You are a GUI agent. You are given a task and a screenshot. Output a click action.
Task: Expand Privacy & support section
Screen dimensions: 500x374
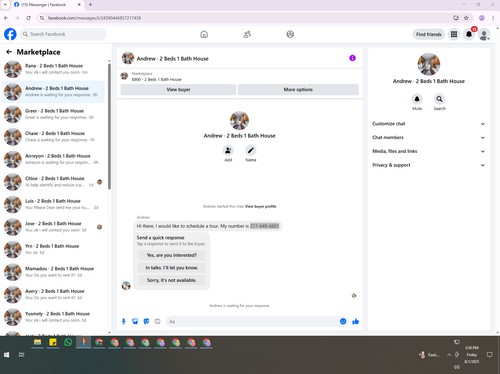pos(428,165)
